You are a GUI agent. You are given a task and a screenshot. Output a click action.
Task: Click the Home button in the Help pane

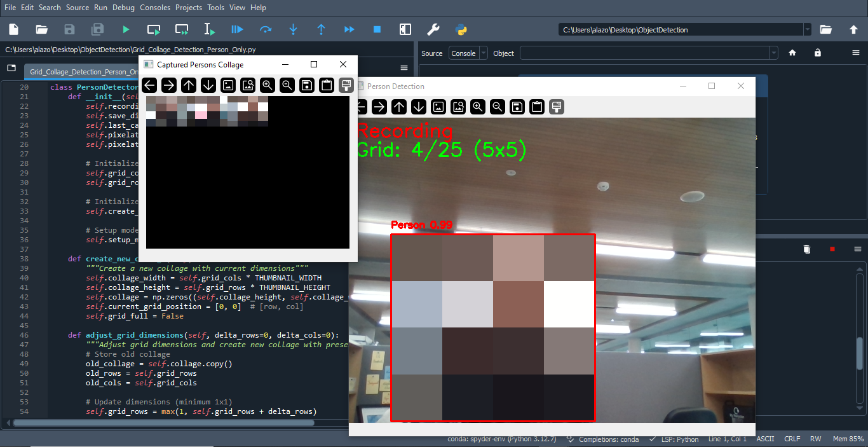pos(792,53)
